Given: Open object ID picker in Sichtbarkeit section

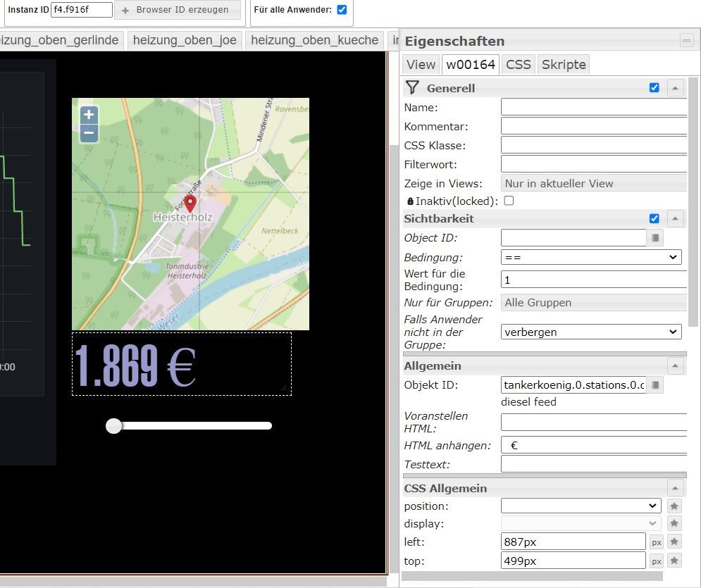Looking at the screenshot, I should [x=656, y=238].
